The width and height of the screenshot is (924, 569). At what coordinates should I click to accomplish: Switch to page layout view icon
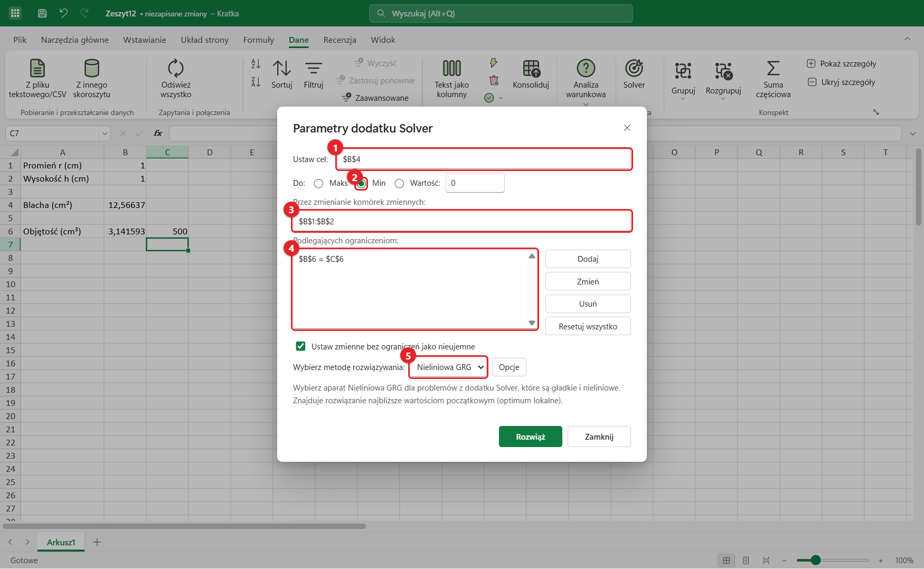click(746, 561)
